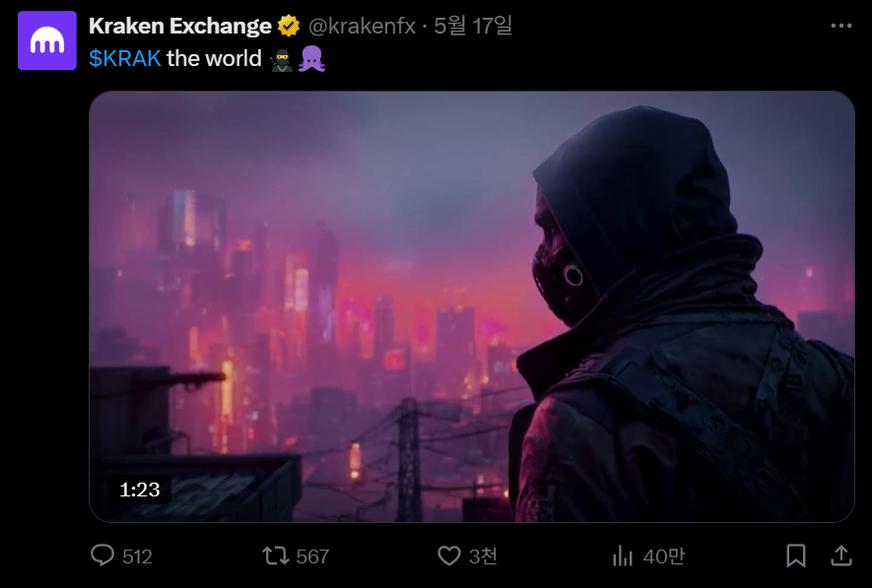Click the purple octopus emoji
872x588 pixels.
click(x=312, y=58)
